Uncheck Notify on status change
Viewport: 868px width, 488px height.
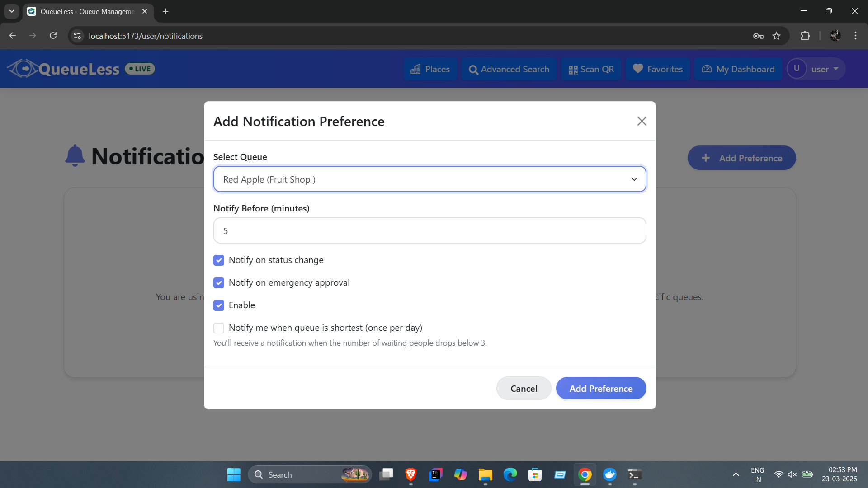pos(219,260)
